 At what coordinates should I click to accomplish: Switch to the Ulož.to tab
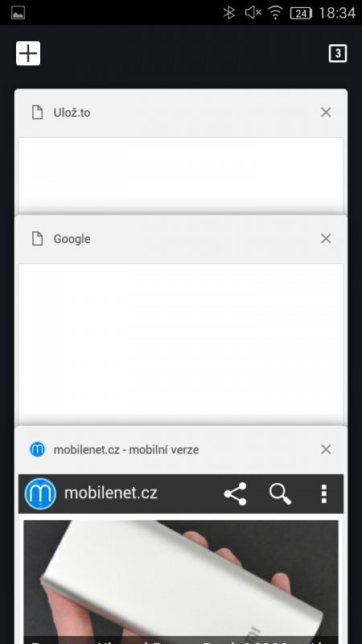[x=72, y=113]
